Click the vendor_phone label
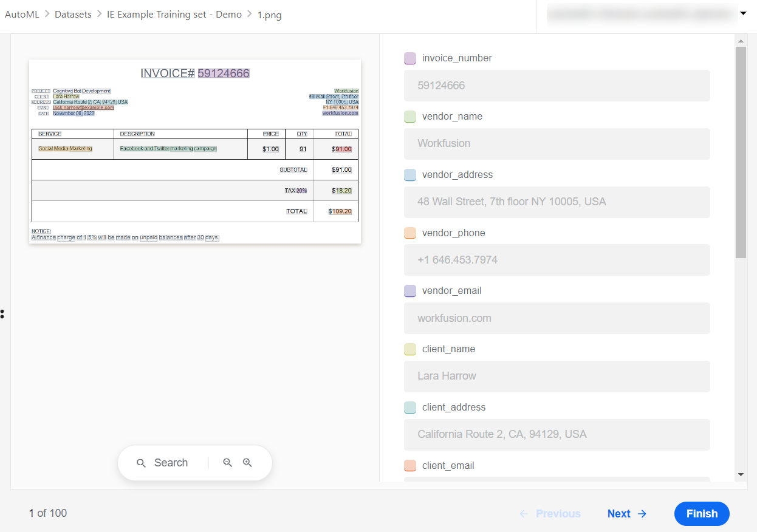The width and height of the screenshot is (757, 532). (x=454, y=233)
